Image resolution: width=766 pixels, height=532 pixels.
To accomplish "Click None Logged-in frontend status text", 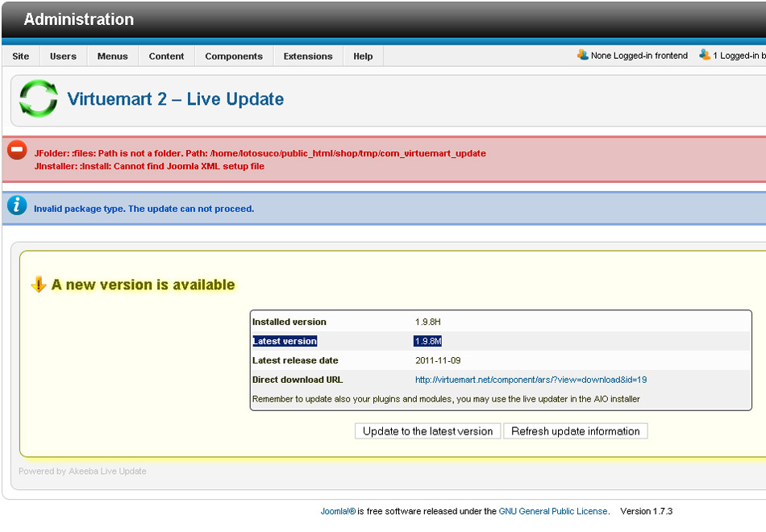I will click(639, 56).
